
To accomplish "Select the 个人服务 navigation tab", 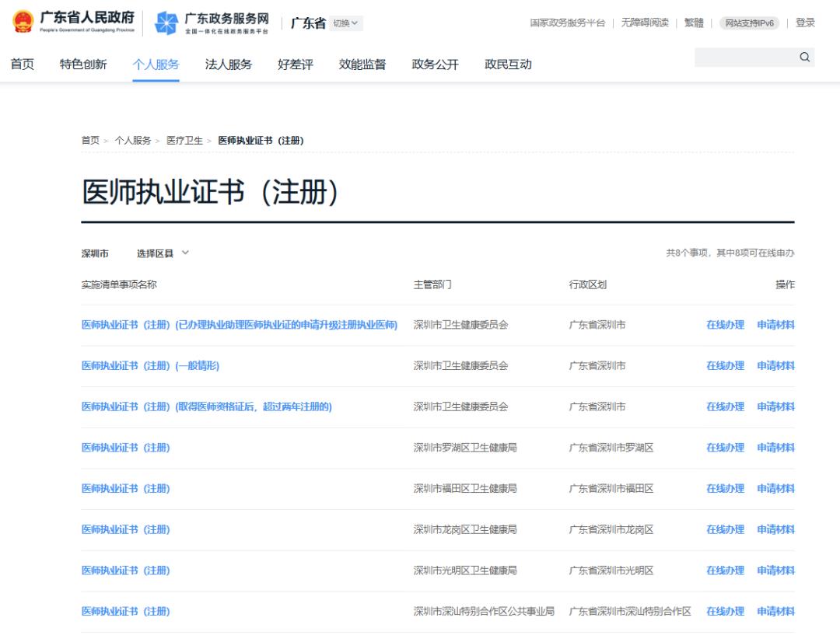I will pos(156,65).
